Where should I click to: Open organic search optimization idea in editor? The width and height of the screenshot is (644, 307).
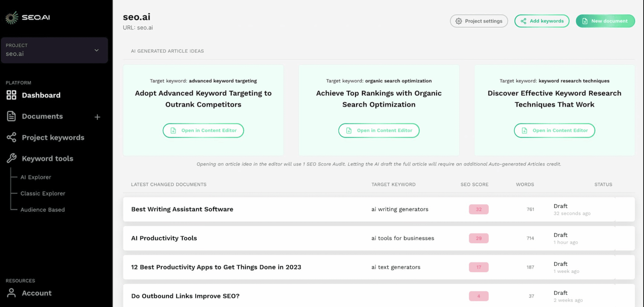point(379,130)
